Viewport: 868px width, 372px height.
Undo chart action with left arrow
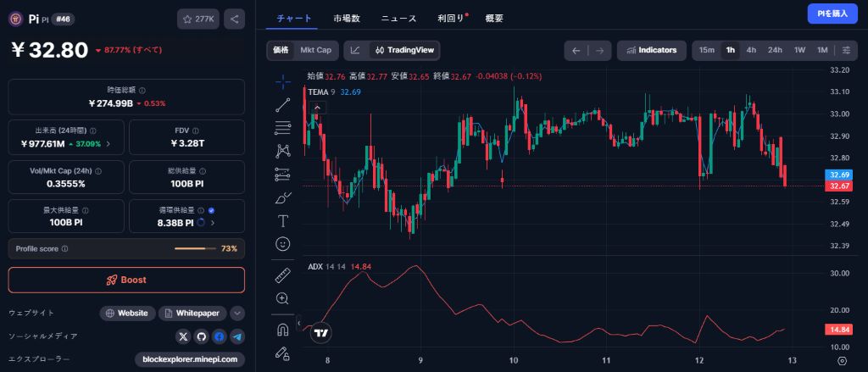pos(576,50)
